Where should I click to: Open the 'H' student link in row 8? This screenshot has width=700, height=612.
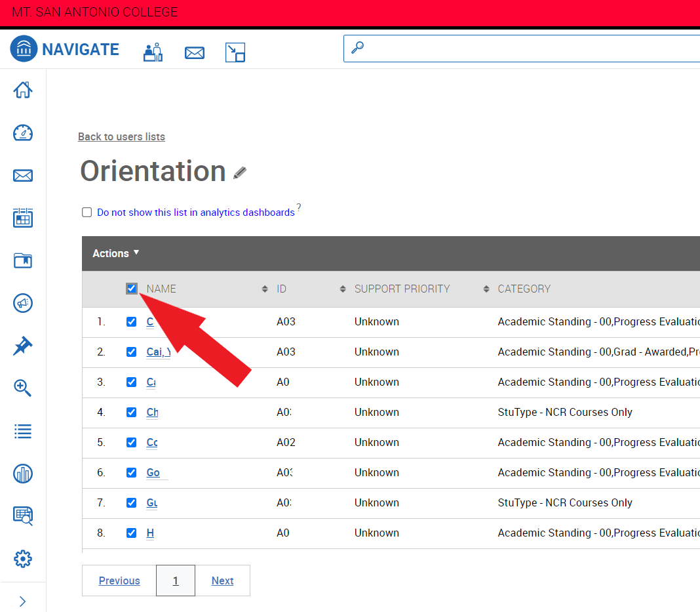150,533
